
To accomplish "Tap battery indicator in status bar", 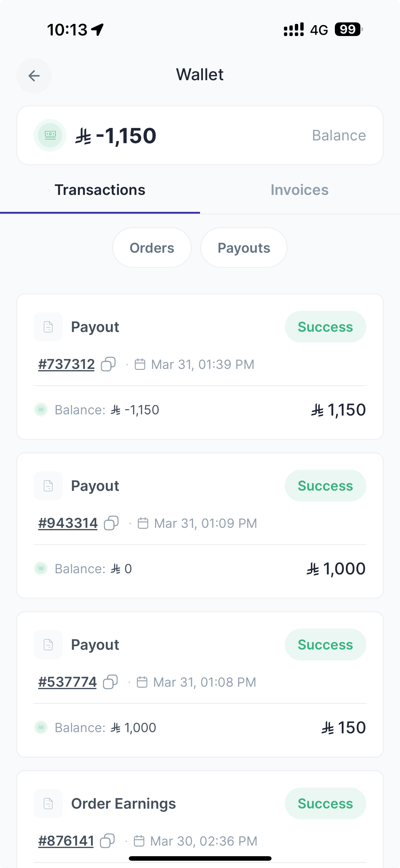I will pyautogui.click(x=348, y=29).
